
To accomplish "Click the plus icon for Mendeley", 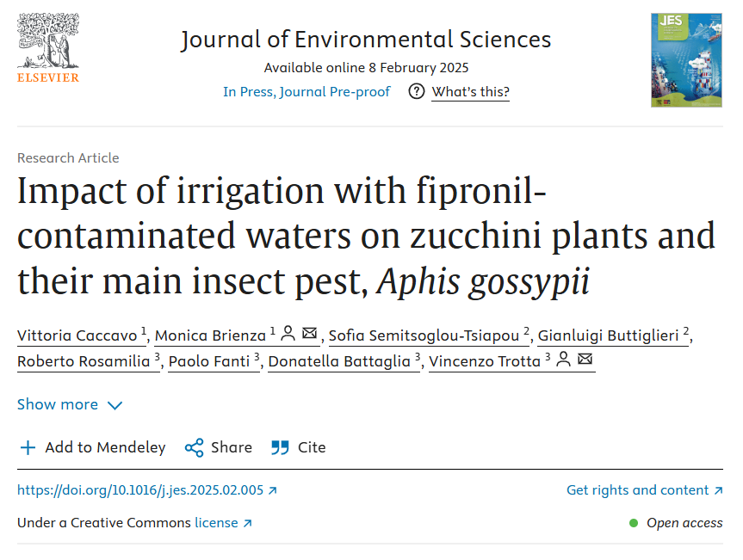I will click(x=28, y=447).
